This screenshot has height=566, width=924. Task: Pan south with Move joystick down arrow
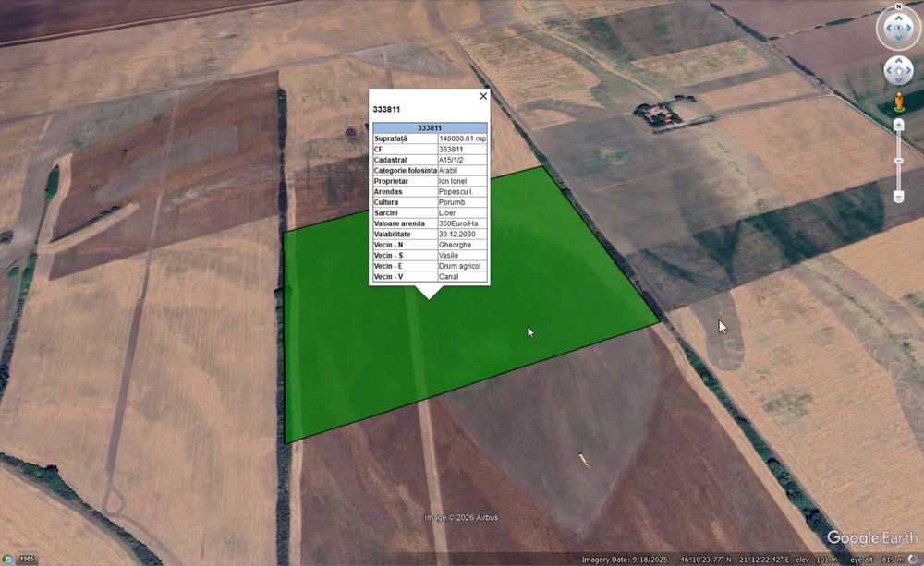click(x=899, y=80)
